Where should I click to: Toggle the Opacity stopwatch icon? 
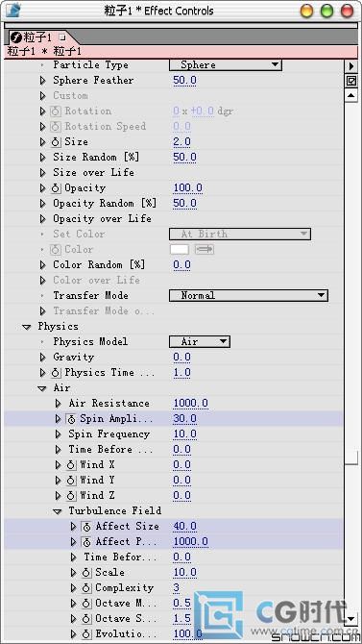coord(56,188)
